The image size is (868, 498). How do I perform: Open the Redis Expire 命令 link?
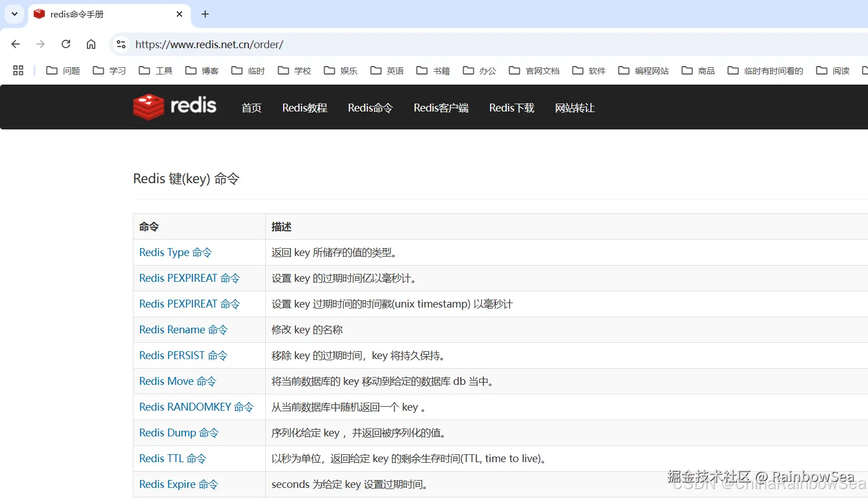tap(178, 485)
